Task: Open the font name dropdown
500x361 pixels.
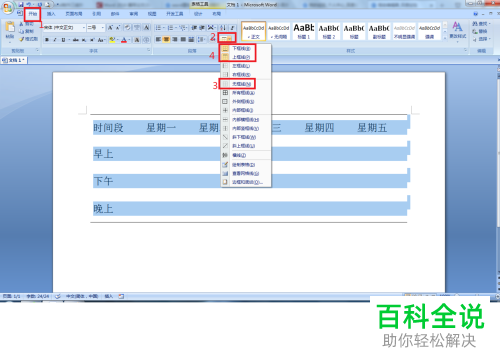Action: [84, 28]
